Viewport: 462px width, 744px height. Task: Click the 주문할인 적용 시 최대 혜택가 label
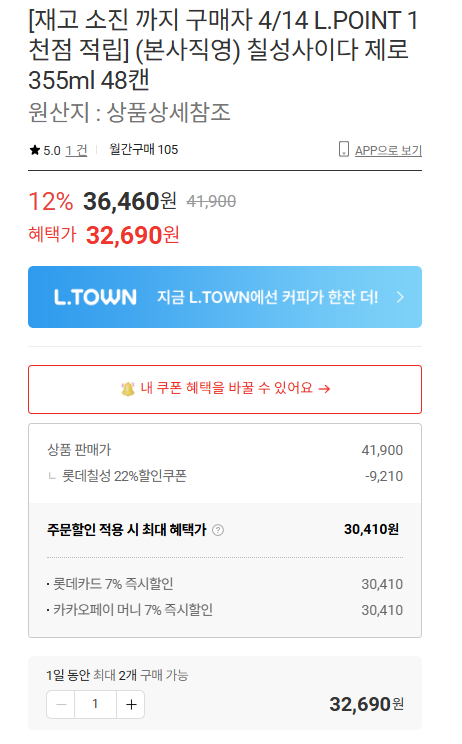127,529
